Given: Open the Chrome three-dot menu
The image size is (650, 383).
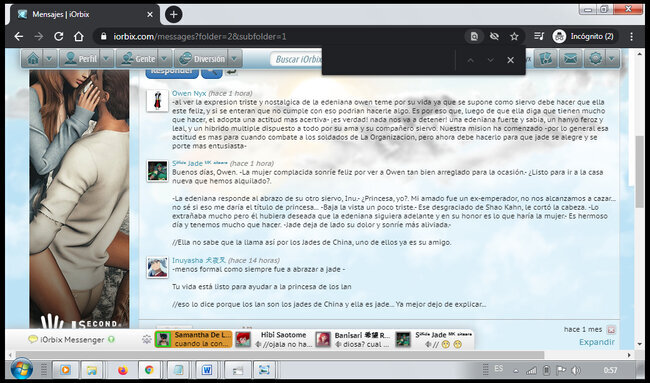Looking at the screenshot, I should point(631,36).
